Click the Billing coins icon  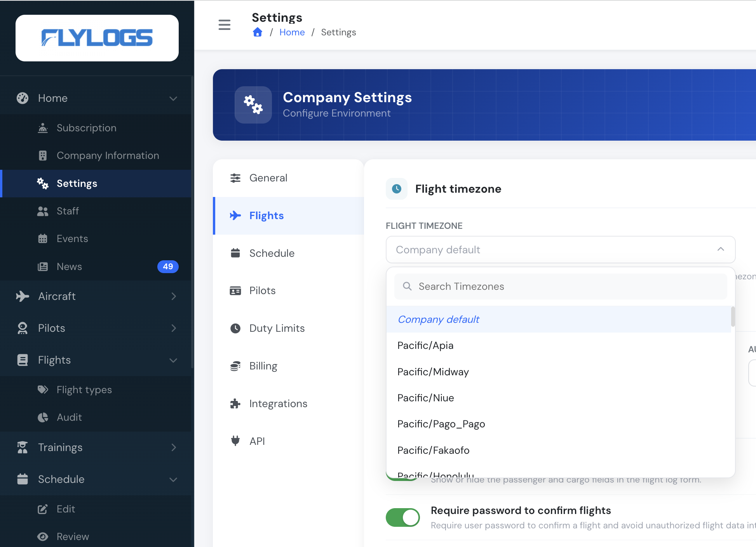pyautogui.click(x=235, y=366)
